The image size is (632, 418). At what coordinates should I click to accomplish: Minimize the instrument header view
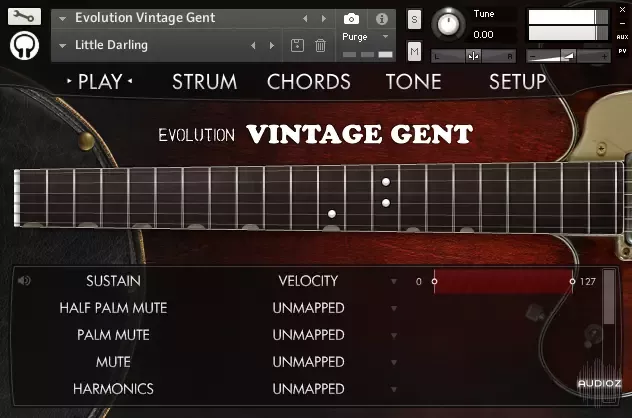622,23
